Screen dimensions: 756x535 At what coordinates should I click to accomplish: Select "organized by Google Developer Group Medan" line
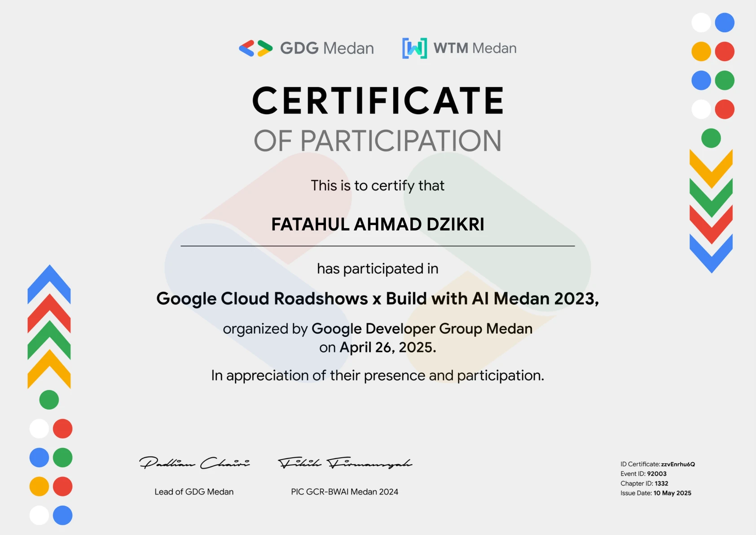[x=378, y=329]
